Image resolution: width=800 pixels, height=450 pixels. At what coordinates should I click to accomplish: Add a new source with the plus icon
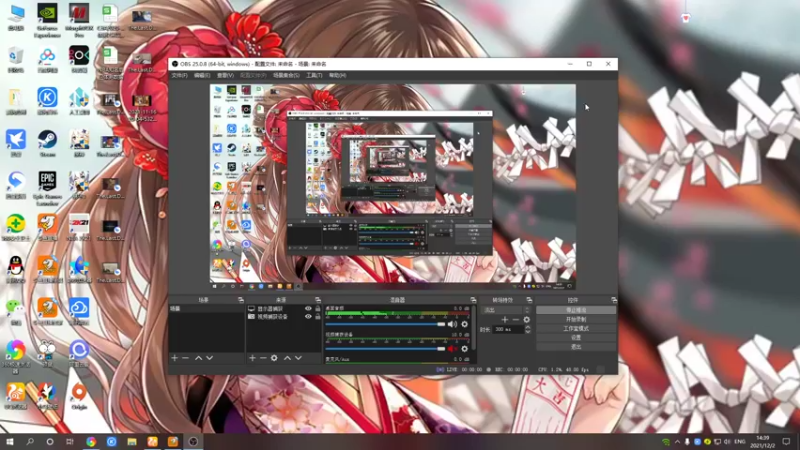252,358
